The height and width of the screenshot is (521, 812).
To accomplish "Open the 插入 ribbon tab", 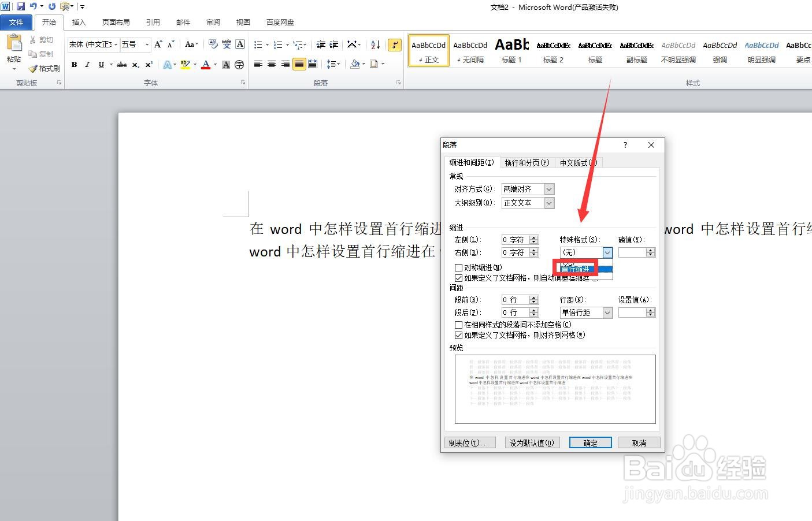I will (79, 22).
